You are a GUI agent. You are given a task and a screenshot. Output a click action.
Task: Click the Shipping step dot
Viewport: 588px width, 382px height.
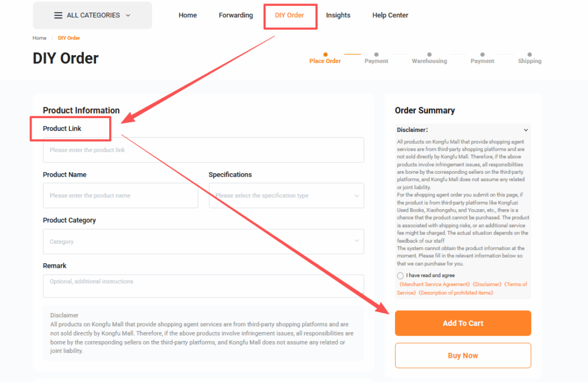click(529, 54)
